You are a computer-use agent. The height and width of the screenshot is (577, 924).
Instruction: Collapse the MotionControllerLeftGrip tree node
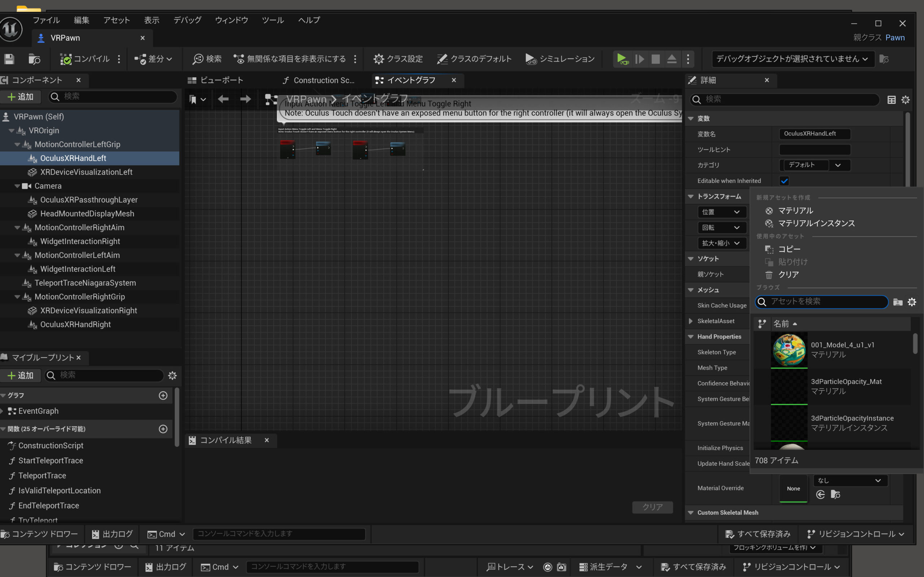[x=17, y=145]
